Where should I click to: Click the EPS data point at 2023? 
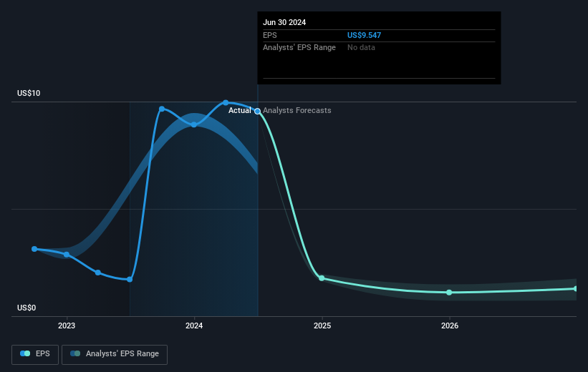(67, 255)
